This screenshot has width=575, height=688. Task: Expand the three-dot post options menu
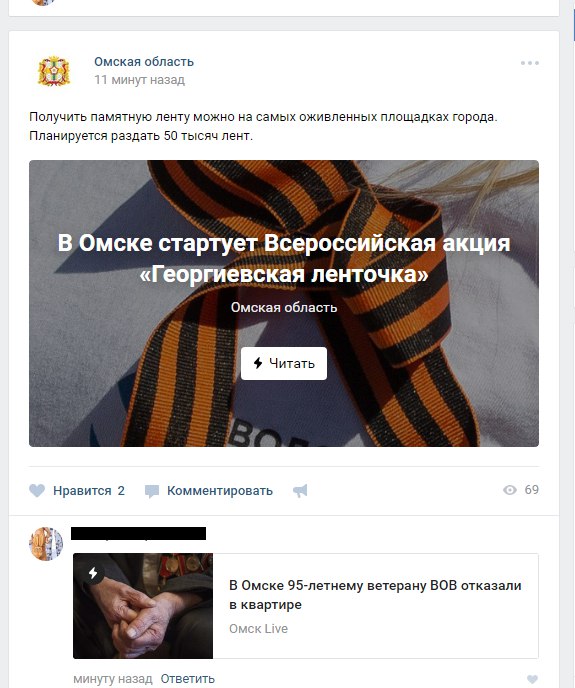point(529,63)
